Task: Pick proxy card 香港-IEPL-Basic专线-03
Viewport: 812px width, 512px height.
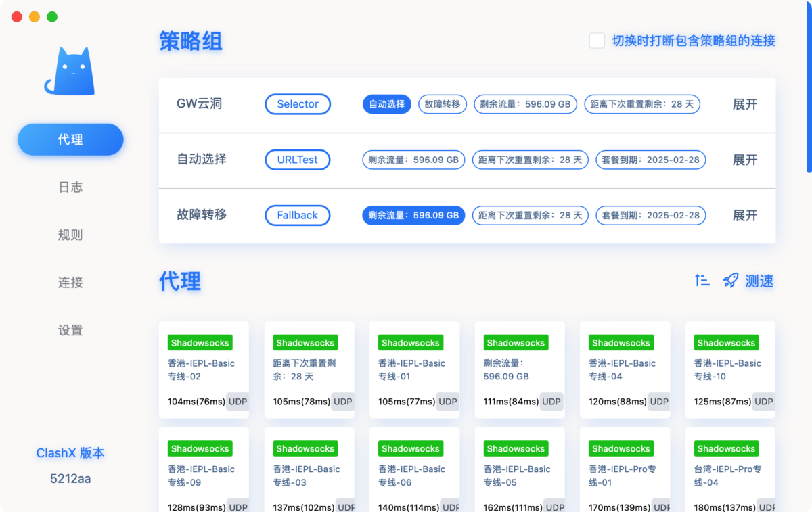Action: click(x=309, y=469)
